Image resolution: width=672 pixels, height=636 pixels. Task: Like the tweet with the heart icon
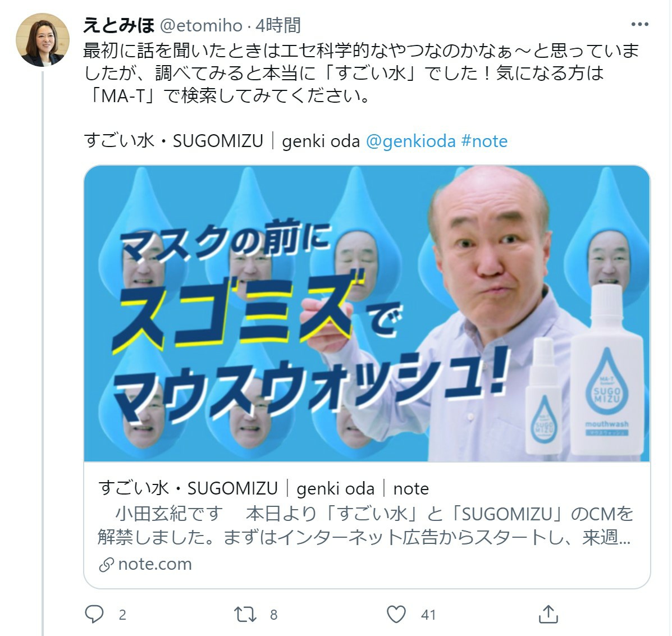(396, 614)
